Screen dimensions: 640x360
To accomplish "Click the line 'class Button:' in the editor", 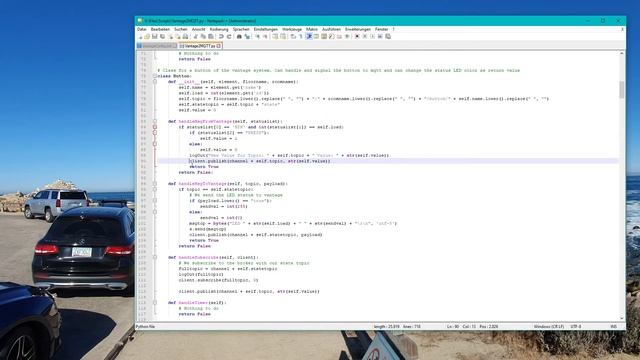I will pos(174,76).
